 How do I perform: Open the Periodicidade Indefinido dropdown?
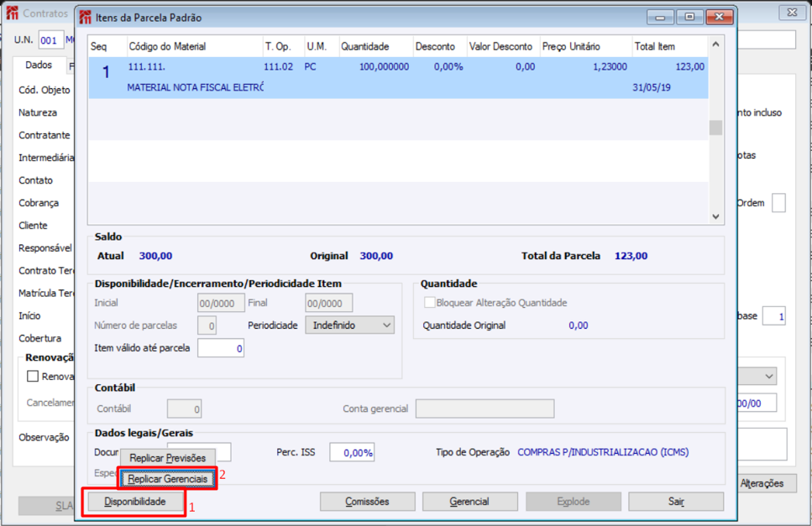click(349, 325)
